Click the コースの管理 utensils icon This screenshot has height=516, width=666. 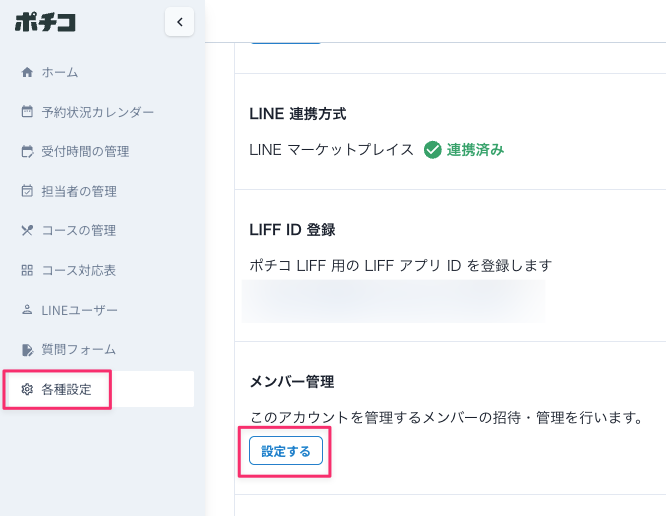pos(27,231)
